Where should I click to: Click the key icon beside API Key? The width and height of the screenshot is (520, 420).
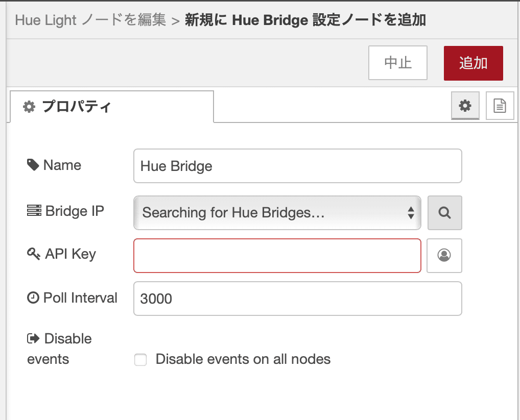[x=34, y=254]
